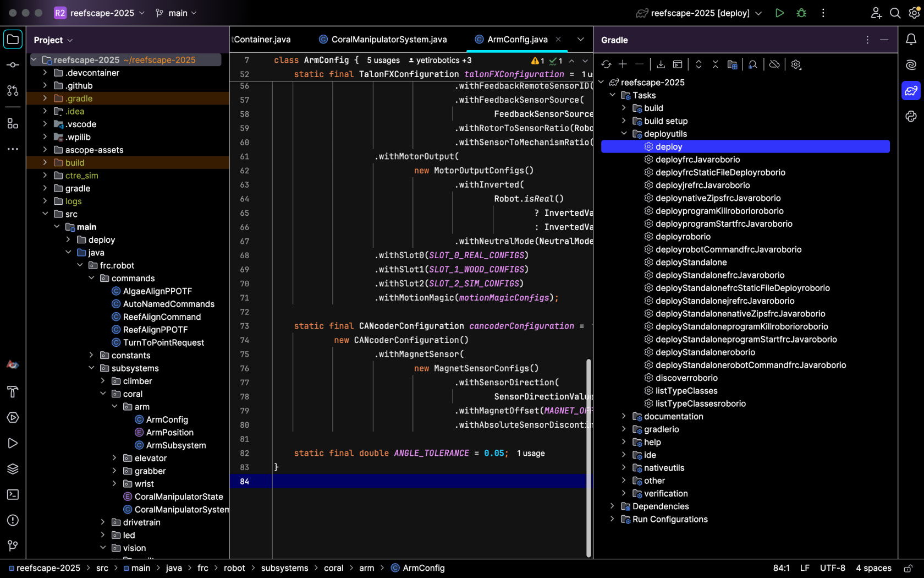Open main toolbar more actions menu
This screenshot has width=924, height=578.
point(823,13)
